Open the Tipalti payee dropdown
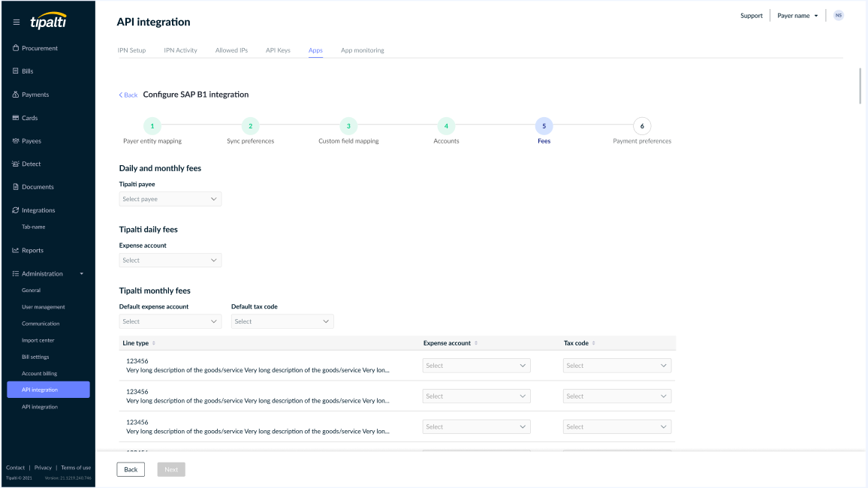Image resolution: width=868 pixels, height=488 pixels. [170, 199]
